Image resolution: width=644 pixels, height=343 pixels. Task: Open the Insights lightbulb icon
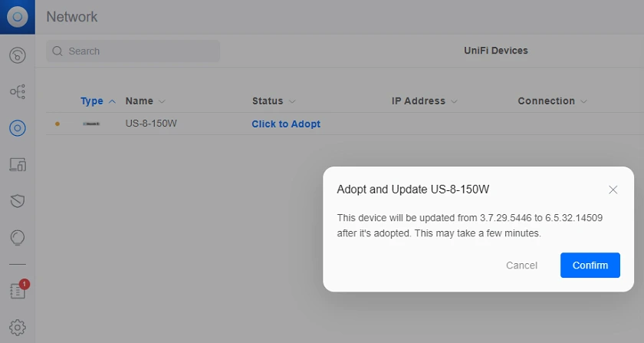[17, 237]
